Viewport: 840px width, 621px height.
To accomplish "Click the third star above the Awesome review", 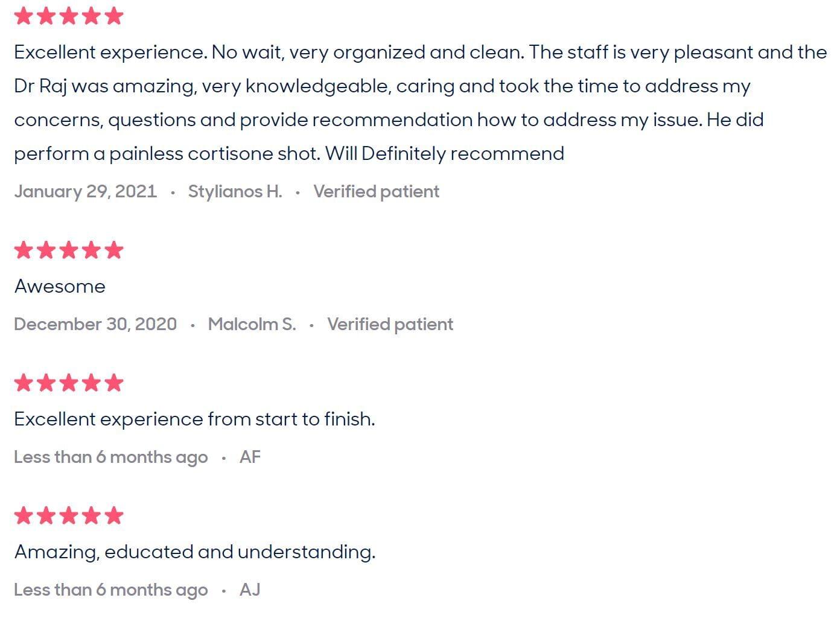I will tap(69, 250).
